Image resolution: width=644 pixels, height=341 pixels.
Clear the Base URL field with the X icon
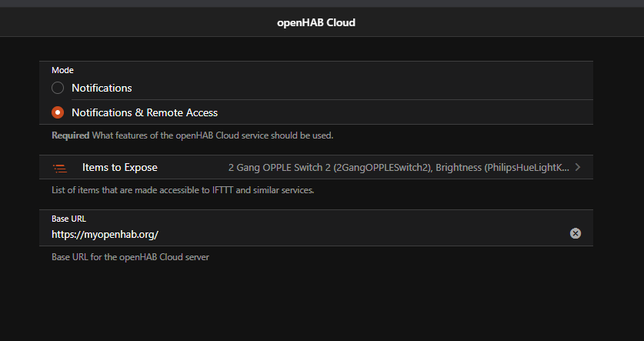576,233
